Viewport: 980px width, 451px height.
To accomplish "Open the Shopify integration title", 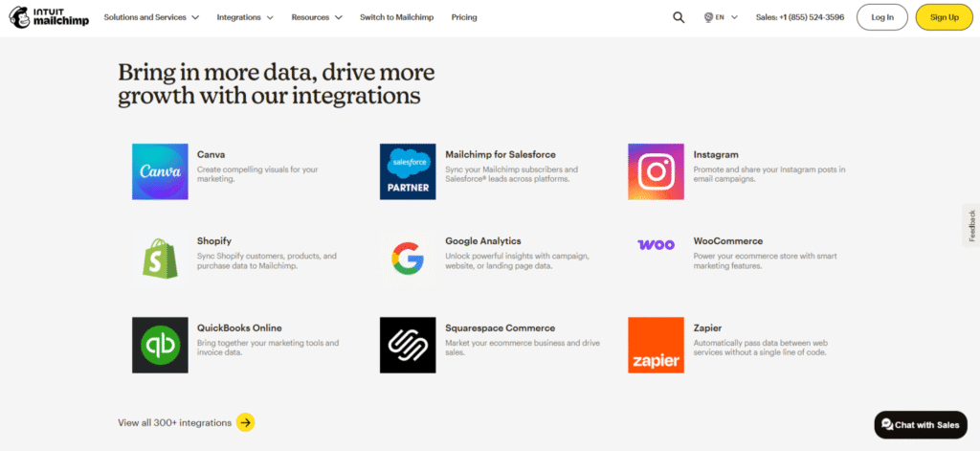I will pos(214,241).
